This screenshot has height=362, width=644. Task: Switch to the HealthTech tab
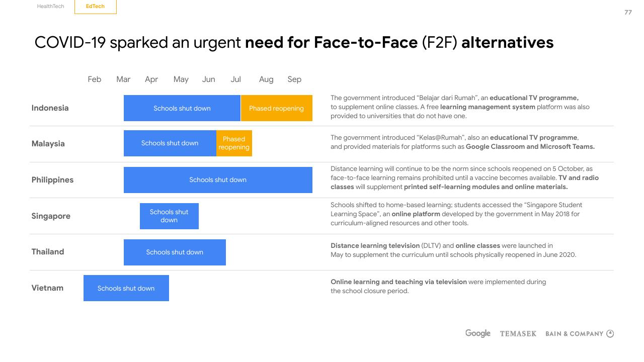tap(50, 7)
